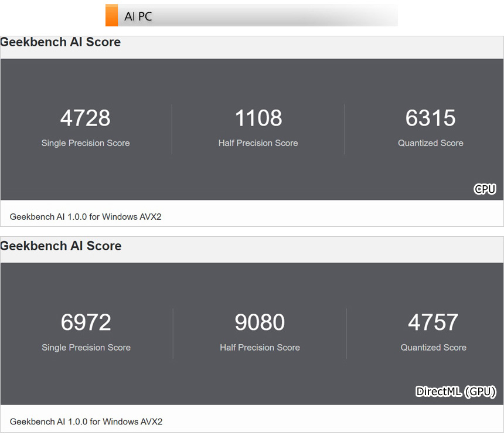This screenshot has height=435, width=504.
Task: Click the Single Precision Score label under 4728
Action: pyautogui.click(x=86, y=143)
